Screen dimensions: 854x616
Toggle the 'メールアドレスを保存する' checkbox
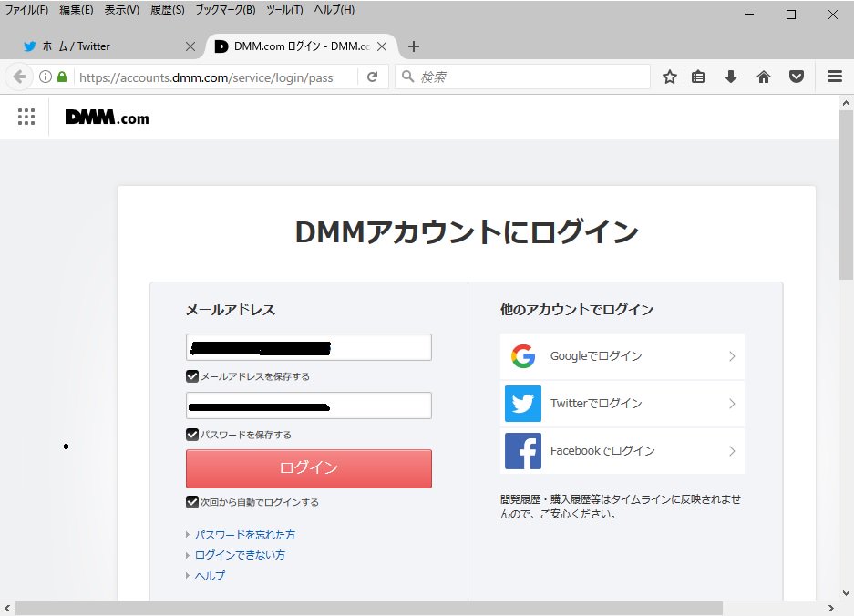tap(191, 375)
